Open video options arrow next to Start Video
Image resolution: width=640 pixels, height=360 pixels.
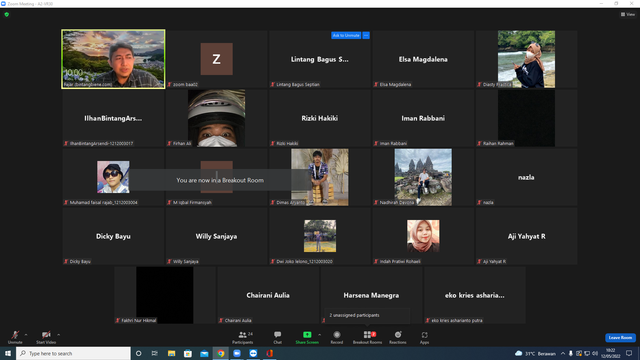(x=59, y=335)
